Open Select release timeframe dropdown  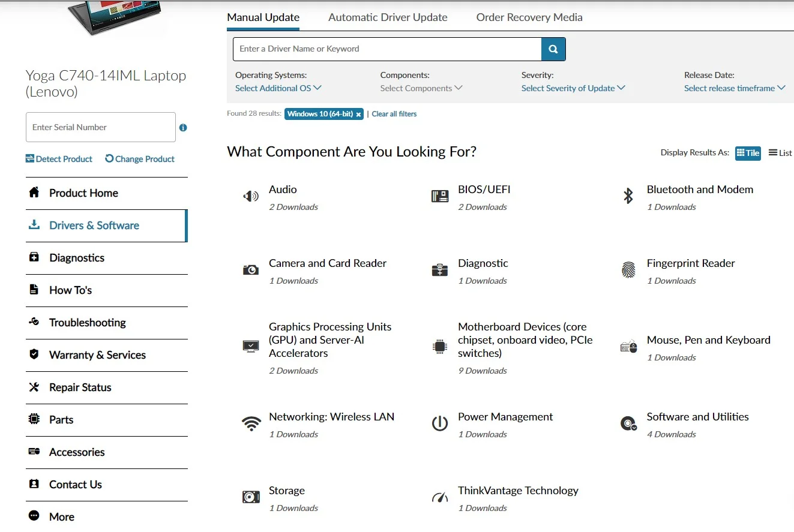pos(735,88)
